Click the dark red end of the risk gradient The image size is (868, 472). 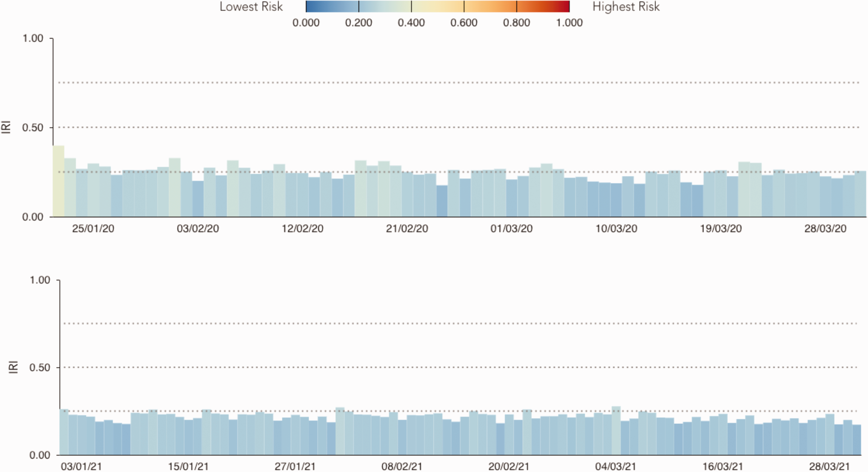coord(566,6)
